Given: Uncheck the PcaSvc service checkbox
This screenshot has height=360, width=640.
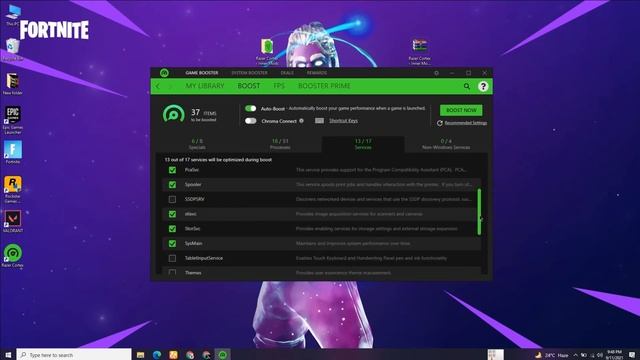Looking at the screenshot, I should click(x=172, y=170).
